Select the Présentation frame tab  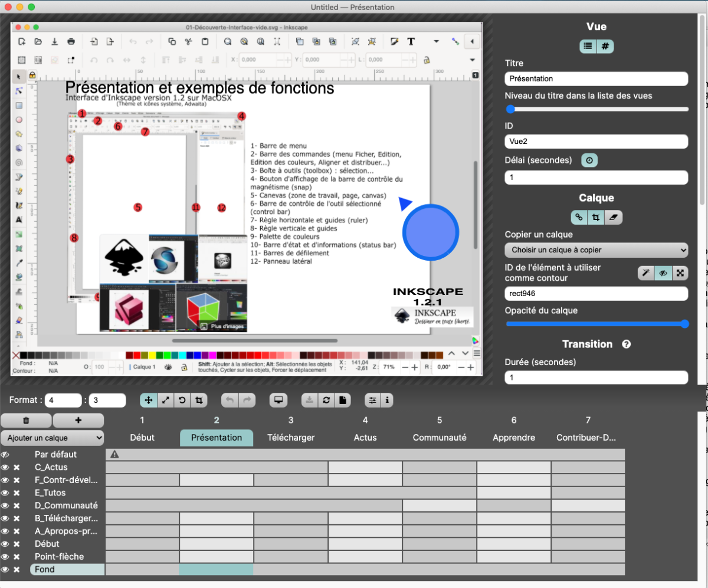tap(217, 438)
